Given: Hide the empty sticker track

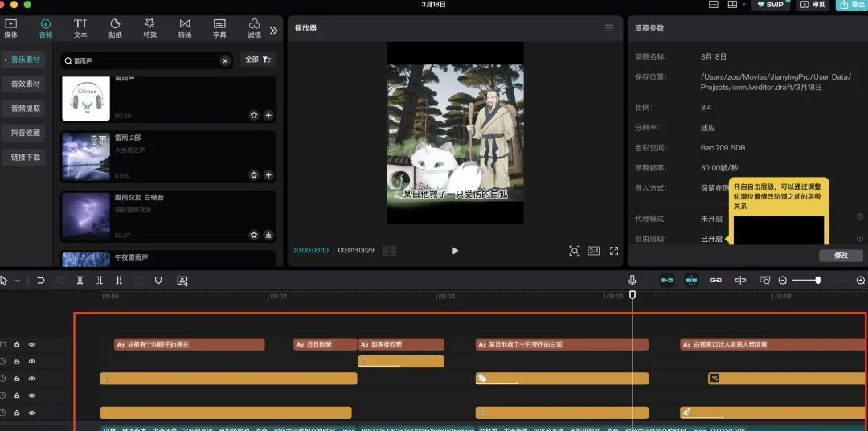Looking at the screenshot, I should click(x=31, y=396).
